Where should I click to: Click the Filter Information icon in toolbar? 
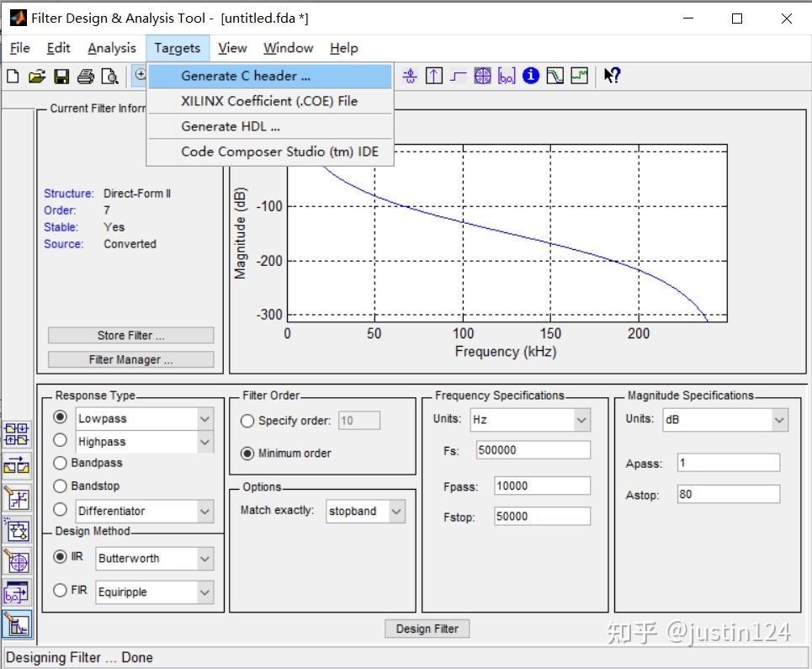(x=530, y=76)
